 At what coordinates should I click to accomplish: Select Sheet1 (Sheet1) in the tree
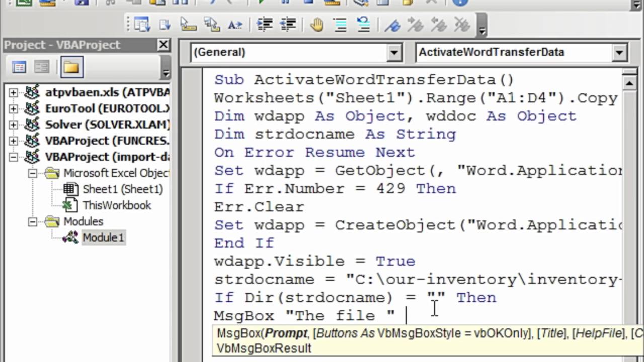pyautogui.click(x=123, y=189)
